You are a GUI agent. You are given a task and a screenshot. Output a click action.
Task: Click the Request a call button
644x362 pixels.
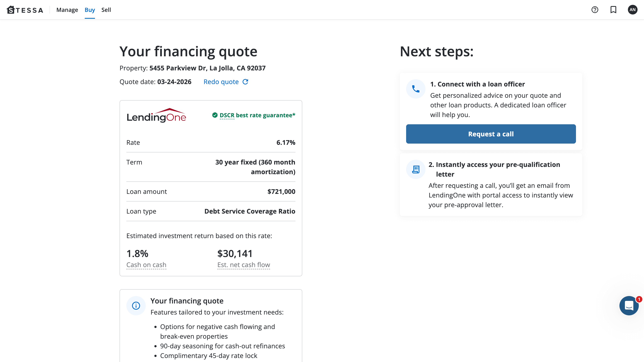[491, 134]
